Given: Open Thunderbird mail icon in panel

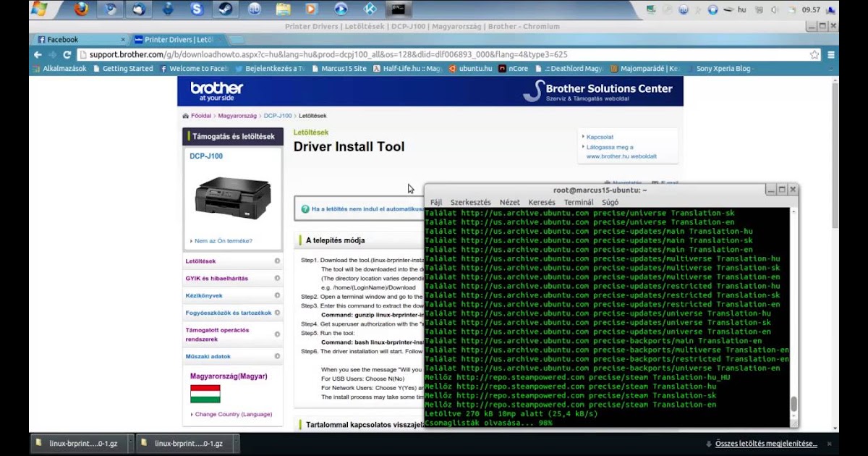Looking at the screenshot, I should point(139,9).
